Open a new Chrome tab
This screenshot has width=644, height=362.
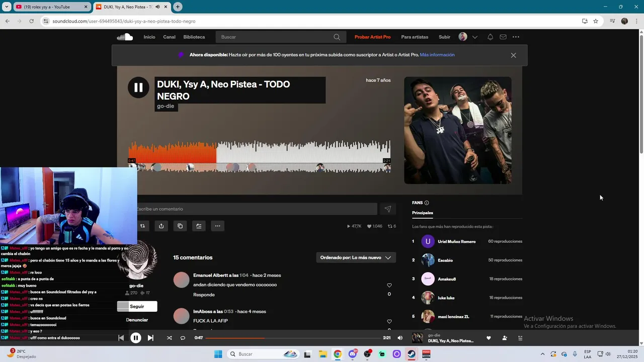[x=178, y=7]
